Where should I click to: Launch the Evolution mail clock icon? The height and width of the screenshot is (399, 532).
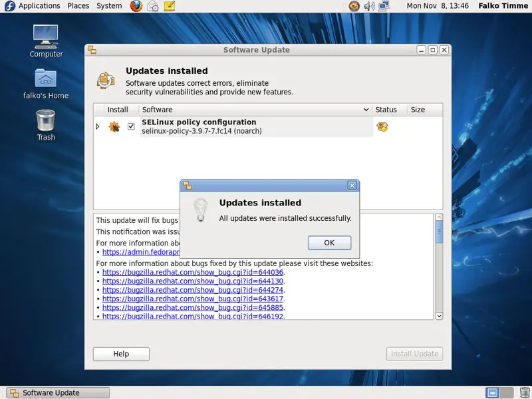(153, 6)
